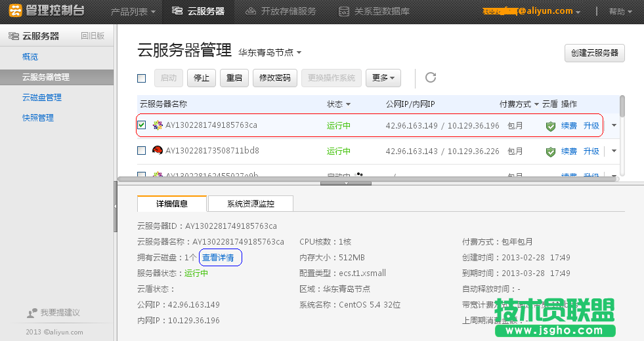The width and height of the screenshot is (644, 341).
Task: Collapse the sidebar with the left arrow handle
Action: pyautogui.click(x=116, y=207)
